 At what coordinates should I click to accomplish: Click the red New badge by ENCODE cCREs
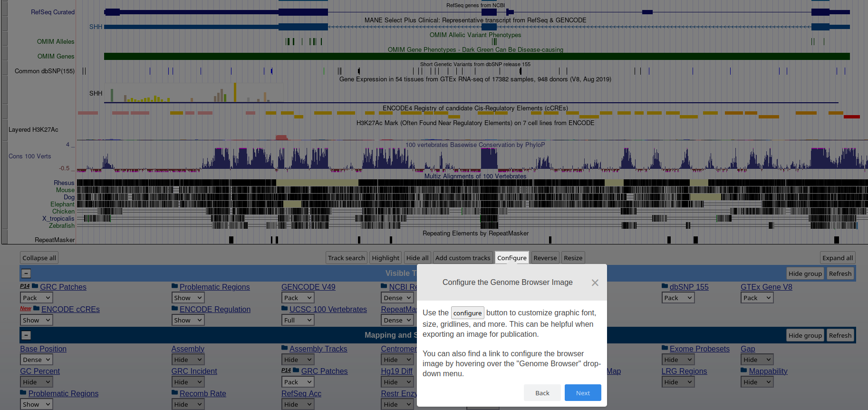tap(26, 309)
